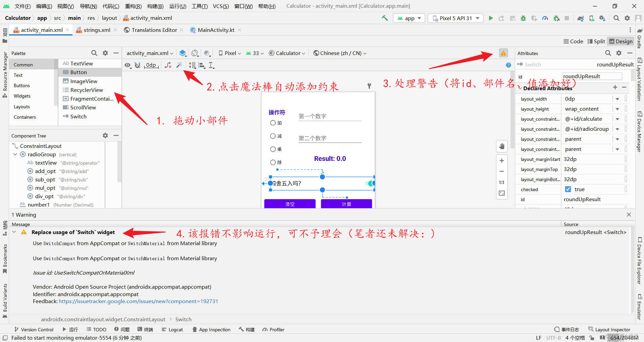Image resolution: width=644 pixels, height=342 pixels.
Task: Select the 乘 radio button in preview
Action: (273, 149)
